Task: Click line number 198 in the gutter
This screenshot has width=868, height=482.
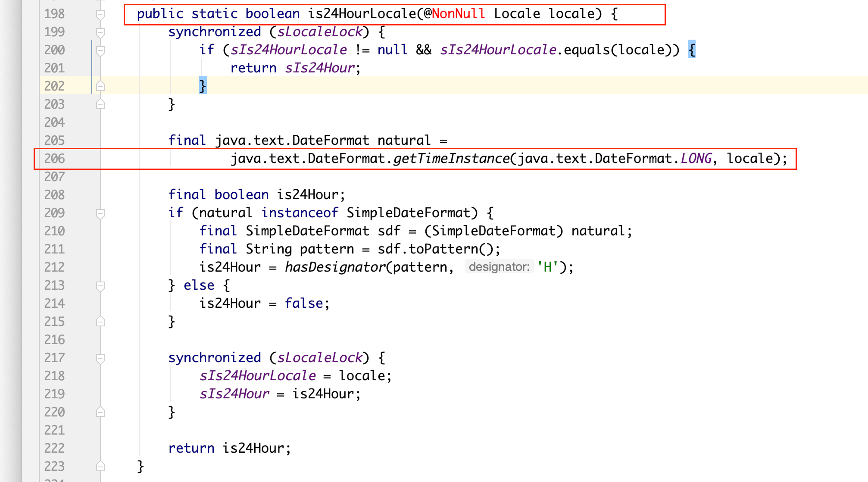Action: (54, 14)
